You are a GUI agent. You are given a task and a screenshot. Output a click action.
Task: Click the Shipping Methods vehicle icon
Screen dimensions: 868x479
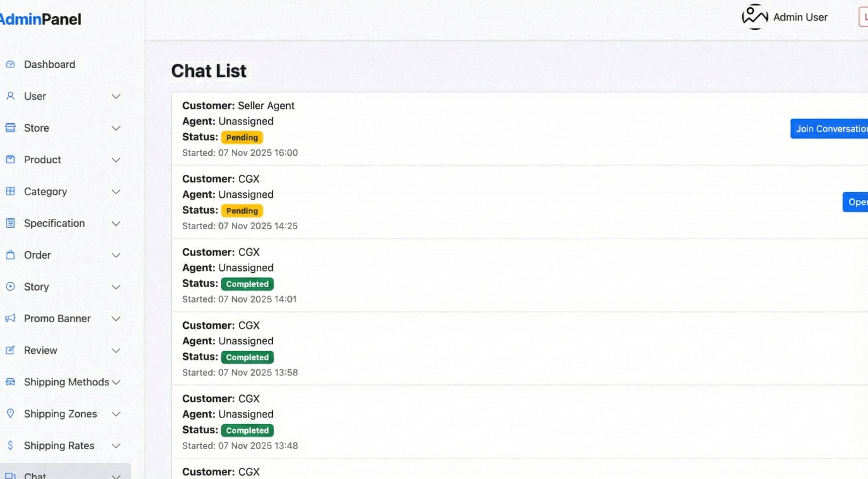coord(11,382)
